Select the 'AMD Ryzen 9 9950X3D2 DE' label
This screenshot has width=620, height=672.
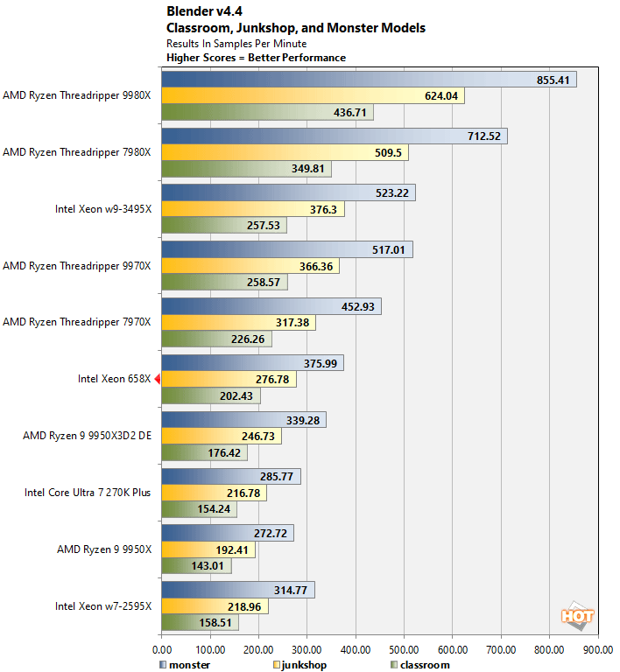pos(87,436)
